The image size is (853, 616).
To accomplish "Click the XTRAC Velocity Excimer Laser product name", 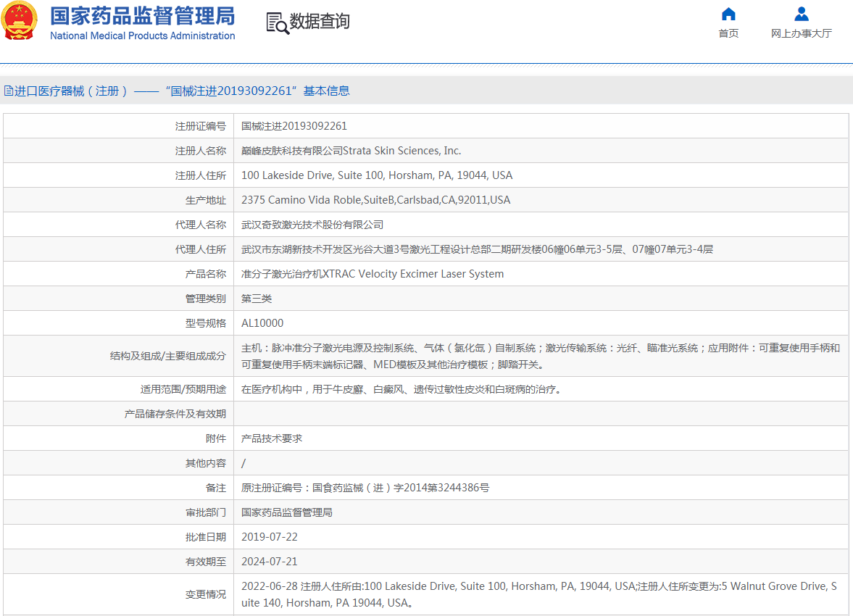I will (372, 274).
